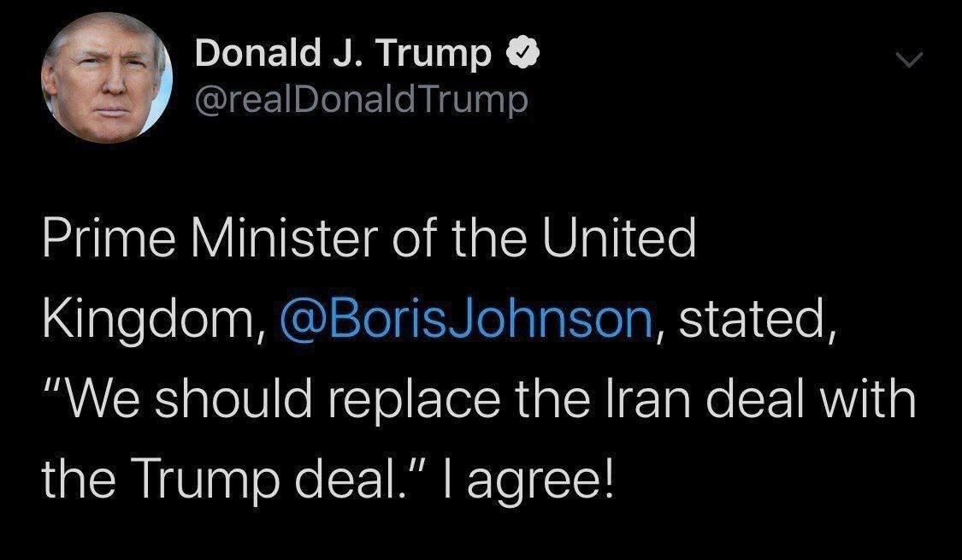The width and height of the screenshot is (962, 560).
Task: Click Donald J. Trump's profile picture
Action: point(107,79)
